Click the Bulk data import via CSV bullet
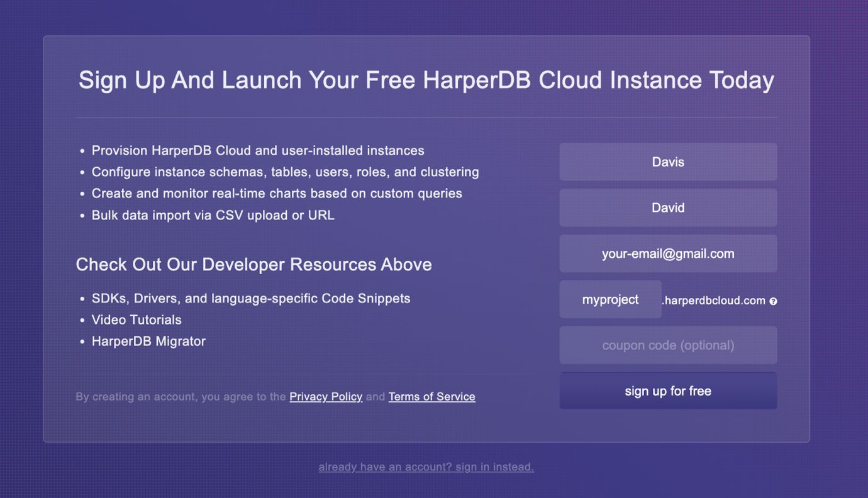 point(213,215)
